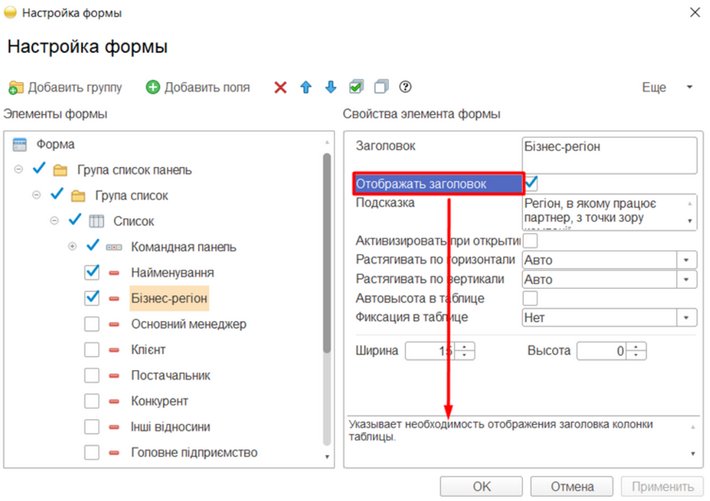Click the red delete X toolbar icon
Screen dimensions: 710x501
click(281, 87)
